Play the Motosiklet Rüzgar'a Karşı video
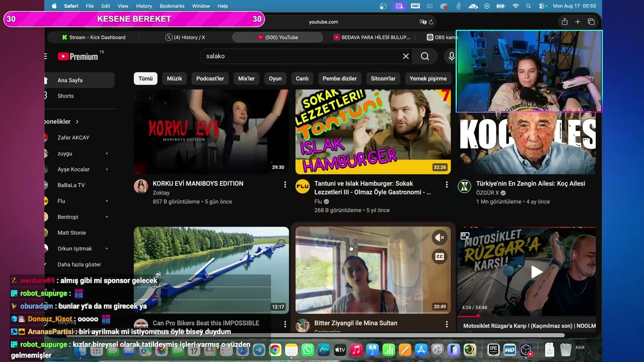 [x=537, y=272]
